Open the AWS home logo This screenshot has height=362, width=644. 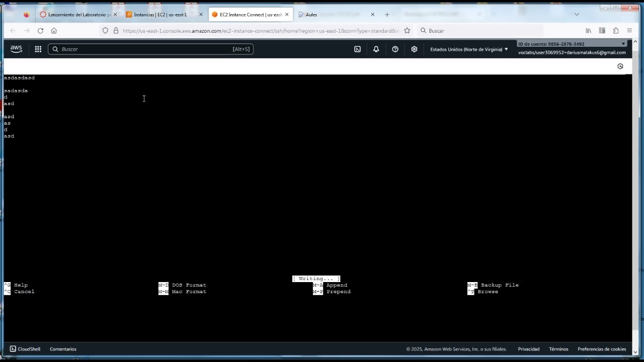tap(16, 49)
